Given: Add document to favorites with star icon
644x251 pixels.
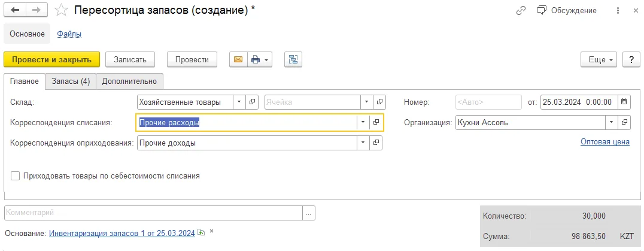Looking at the screenshot, I should click(61, 10).
